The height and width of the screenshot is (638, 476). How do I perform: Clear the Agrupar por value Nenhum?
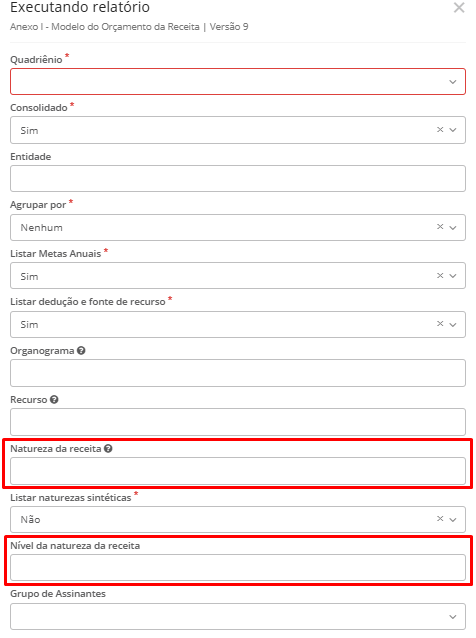point(440,227)
